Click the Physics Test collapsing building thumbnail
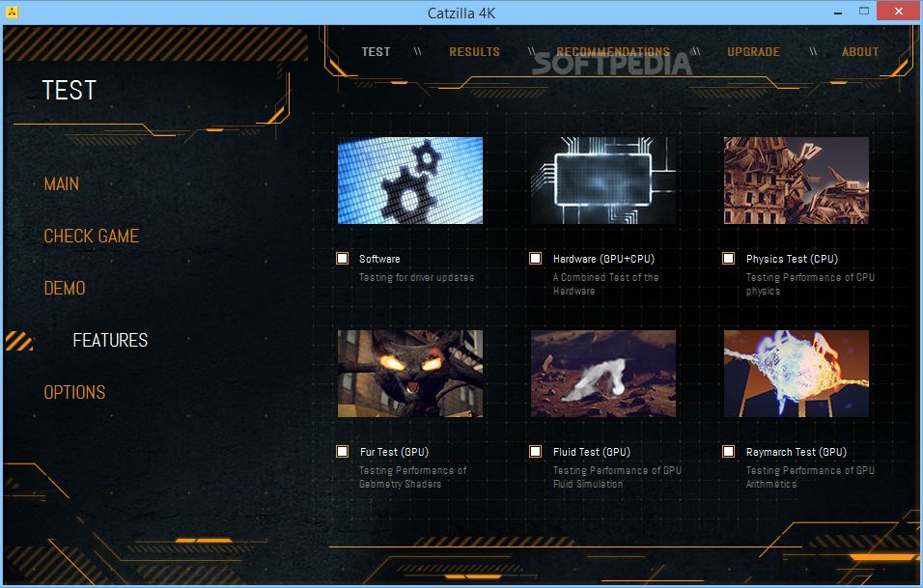 797,181
